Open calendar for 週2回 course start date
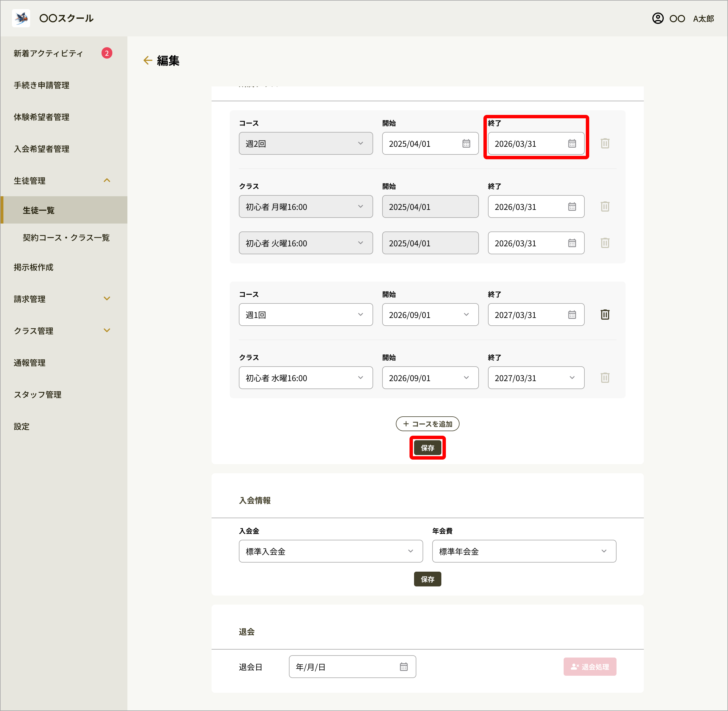This screenshot has height=711, width=728. tap(466, 143)
